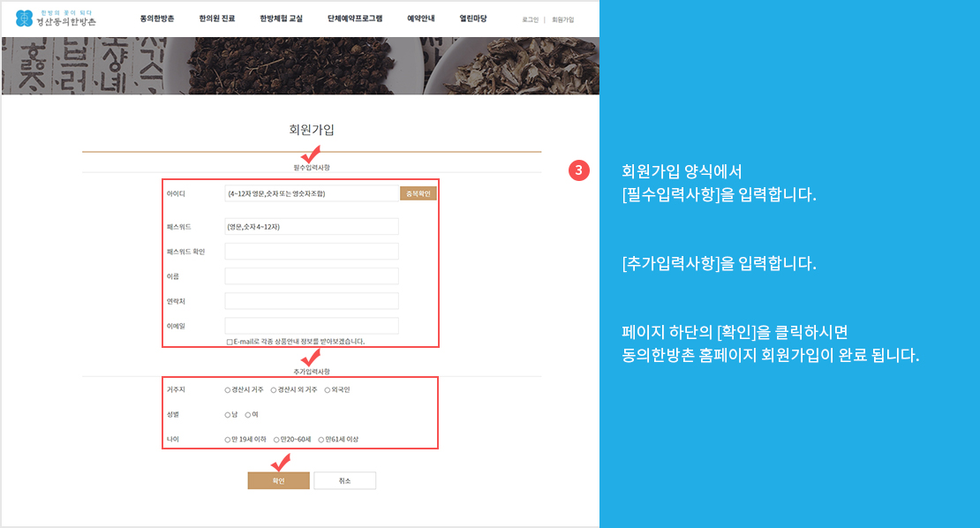Focus the 이메일 input field
The width and height of the screenshot is (980, 528).
click(312, 326)
